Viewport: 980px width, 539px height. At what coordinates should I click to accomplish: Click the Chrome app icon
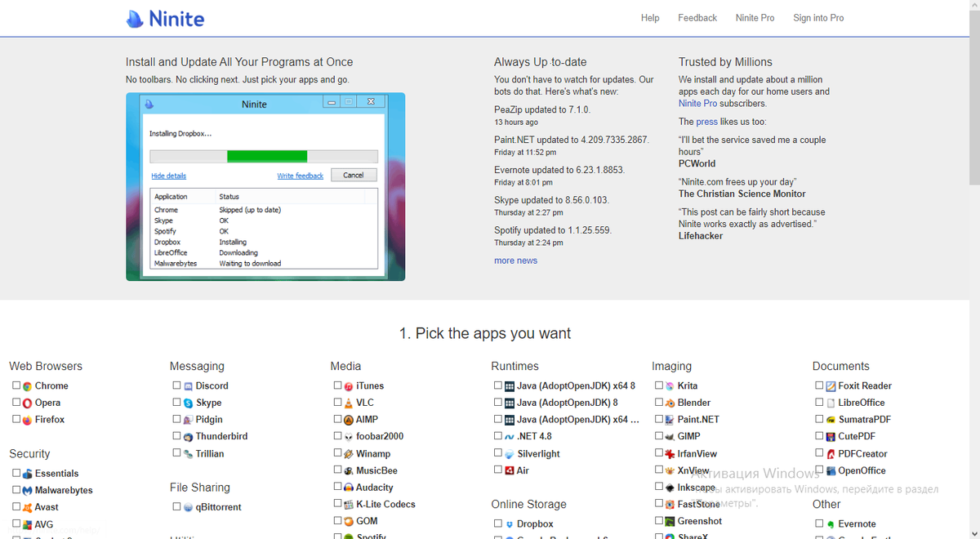click(27, 385)
